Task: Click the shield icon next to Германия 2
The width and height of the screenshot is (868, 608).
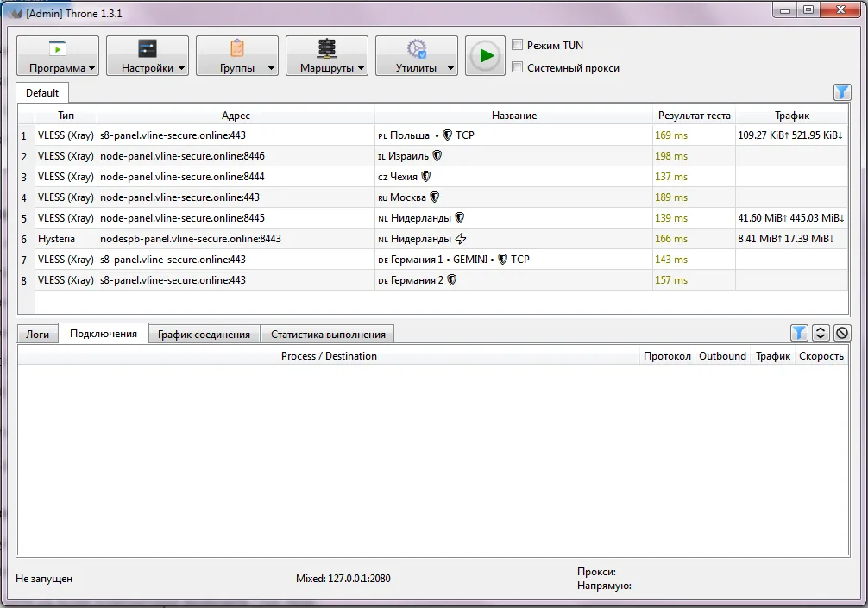Action: coord(452,280)
